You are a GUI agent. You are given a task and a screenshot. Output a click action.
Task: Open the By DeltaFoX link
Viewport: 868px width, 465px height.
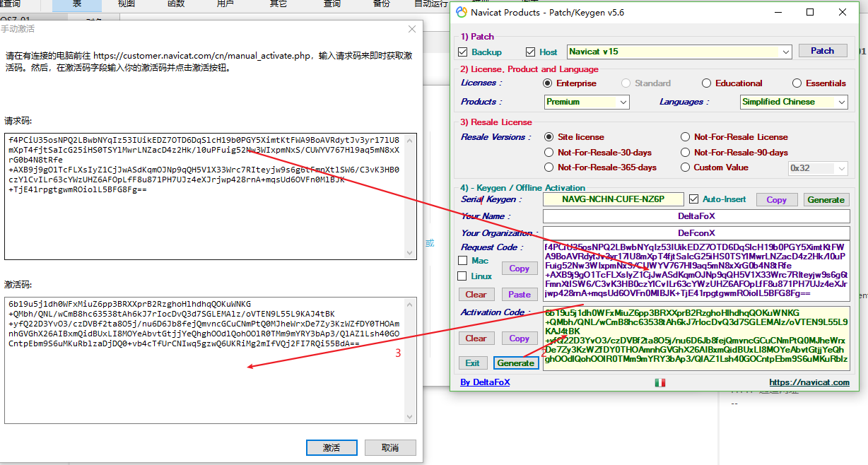(485, 382)
